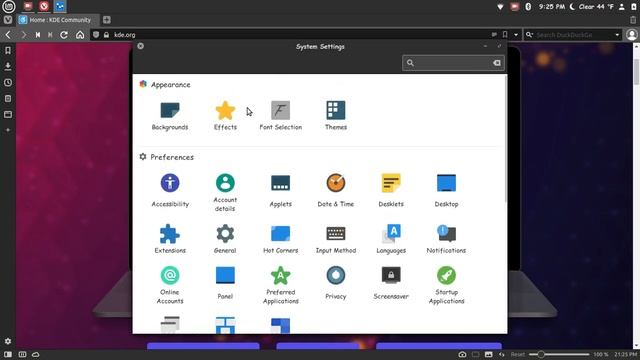Image resolution: width=640 pixels, height=360 pixels.
Task: Open Desktop settings
Action: point(446,191)
